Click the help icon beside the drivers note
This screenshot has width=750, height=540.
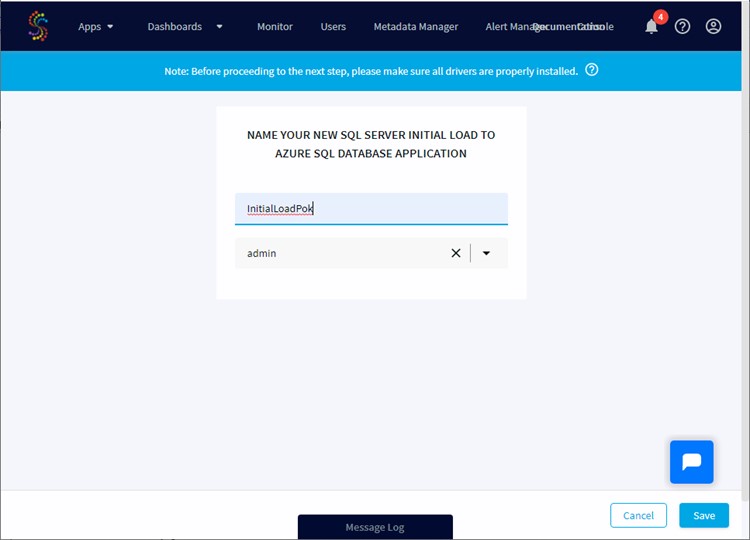point(592,70)
